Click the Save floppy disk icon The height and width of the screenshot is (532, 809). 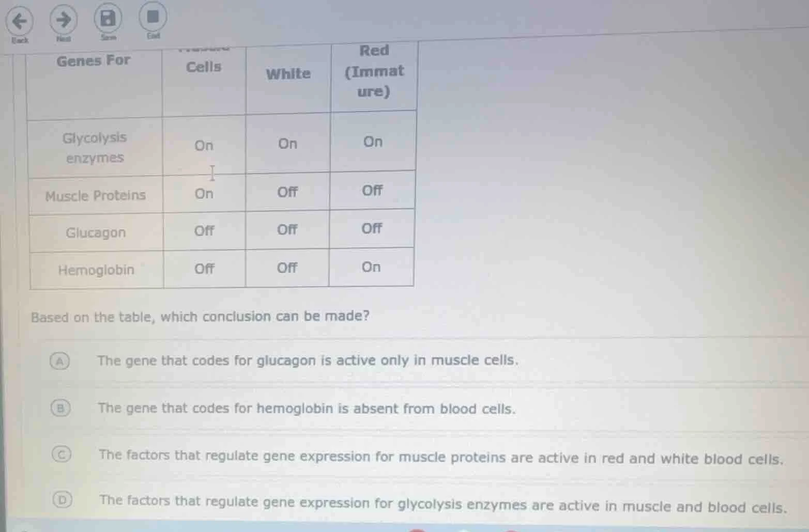click(x=108, y=17)
